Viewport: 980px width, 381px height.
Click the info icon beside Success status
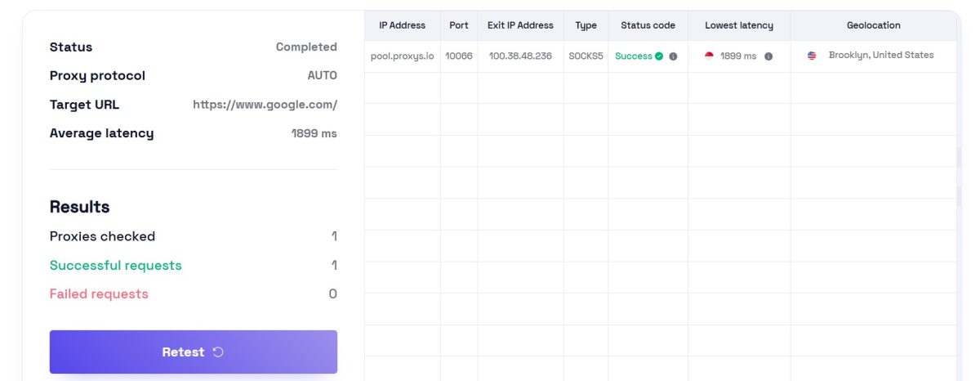pos(673,56)
